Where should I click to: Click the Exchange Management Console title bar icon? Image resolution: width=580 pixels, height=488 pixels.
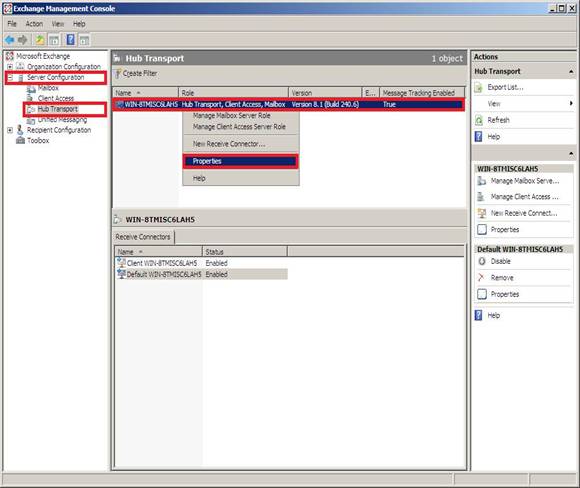[8, 9]
